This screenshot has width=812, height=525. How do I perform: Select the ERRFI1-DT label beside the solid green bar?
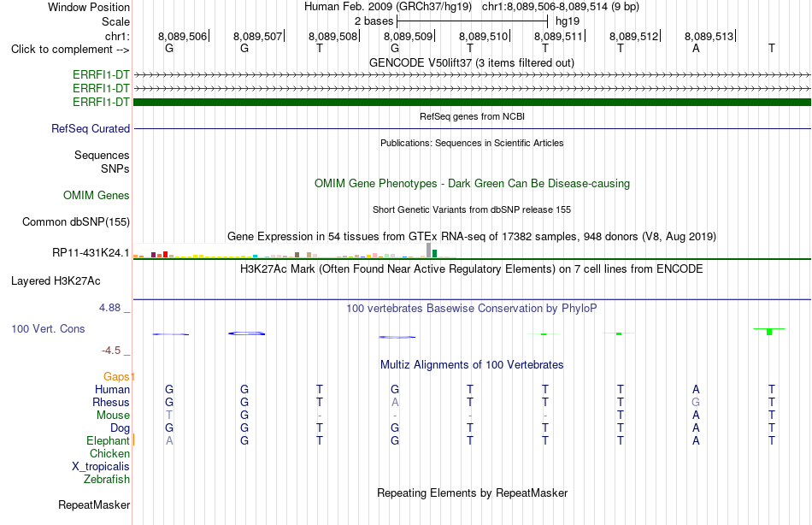click(101, 102)
